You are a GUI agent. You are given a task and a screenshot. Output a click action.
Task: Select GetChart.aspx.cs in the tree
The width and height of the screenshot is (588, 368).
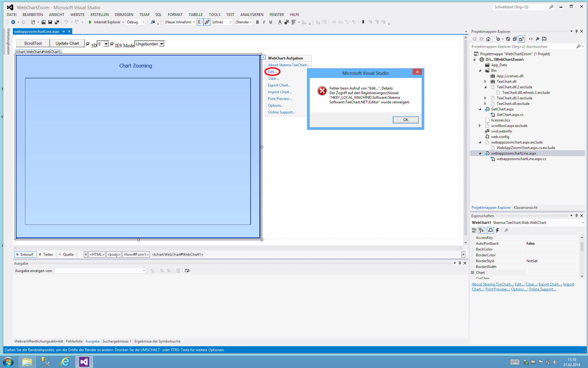click(510, 115)
